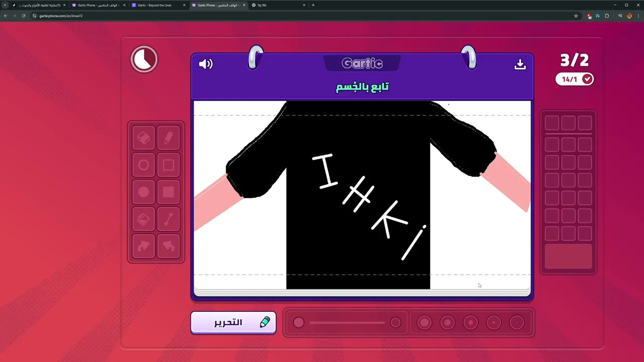
Task: Click the 14/1 ready checkmark badge
Action: (575, 79)
